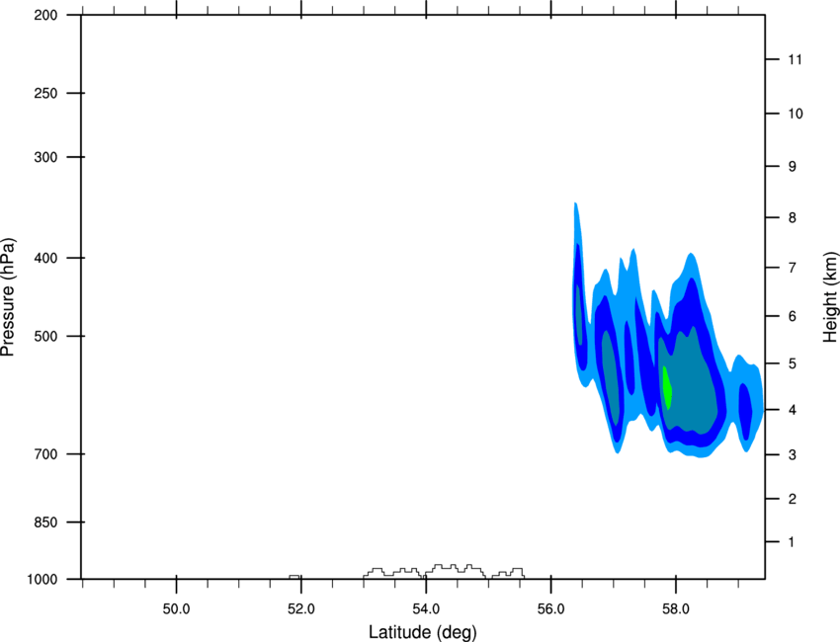Select the 500 pressure tick label
Screen dimensions: 840x642
tap(45, 336)
